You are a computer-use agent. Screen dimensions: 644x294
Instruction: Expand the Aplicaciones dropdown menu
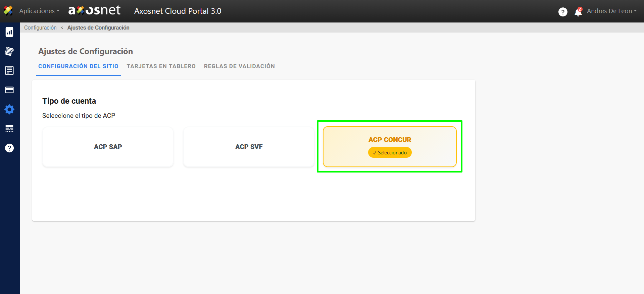pos(39,11)
